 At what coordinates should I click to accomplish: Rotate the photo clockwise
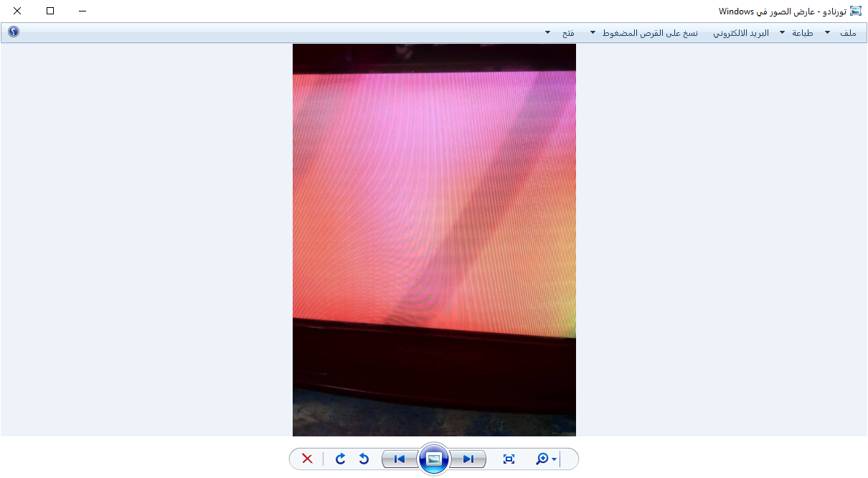[x=341, y=459]
